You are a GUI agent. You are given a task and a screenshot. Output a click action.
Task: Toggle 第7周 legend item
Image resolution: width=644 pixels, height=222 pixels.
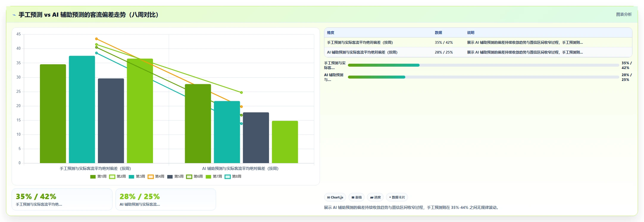214,176
